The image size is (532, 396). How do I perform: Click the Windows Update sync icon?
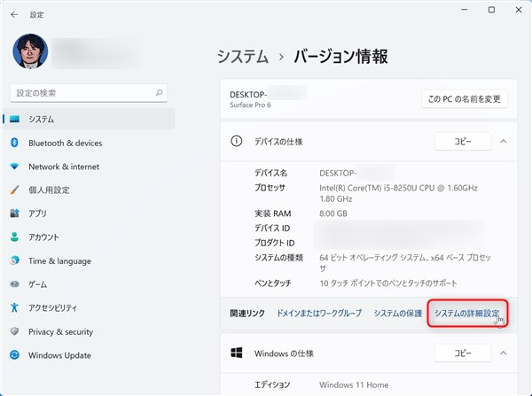[x=14, y=354]
